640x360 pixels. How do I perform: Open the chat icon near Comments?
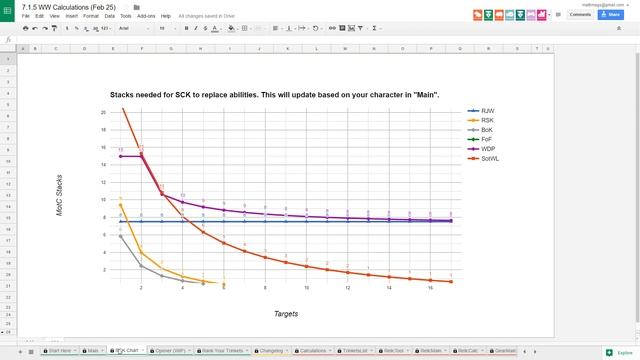click(x=558, y=15)
